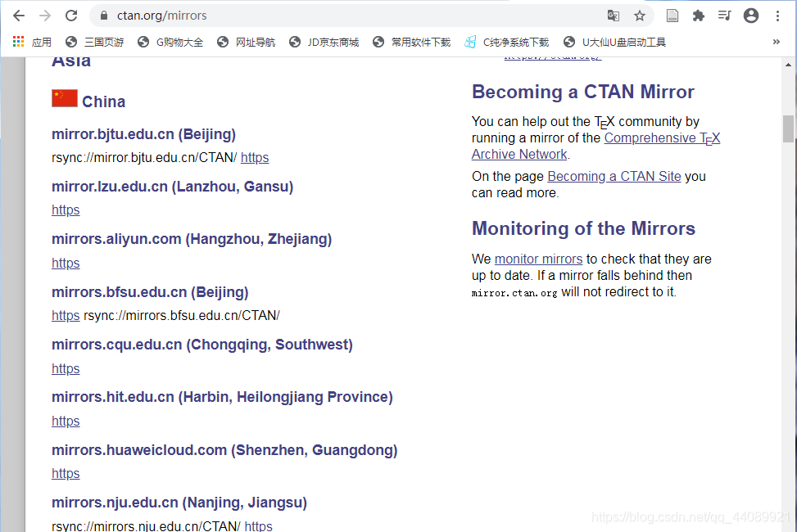This screenshot has height=532, width=797.
Task: Follow the Comprehensive TeX Archive Network link
Action: click(x=595, y=146)
